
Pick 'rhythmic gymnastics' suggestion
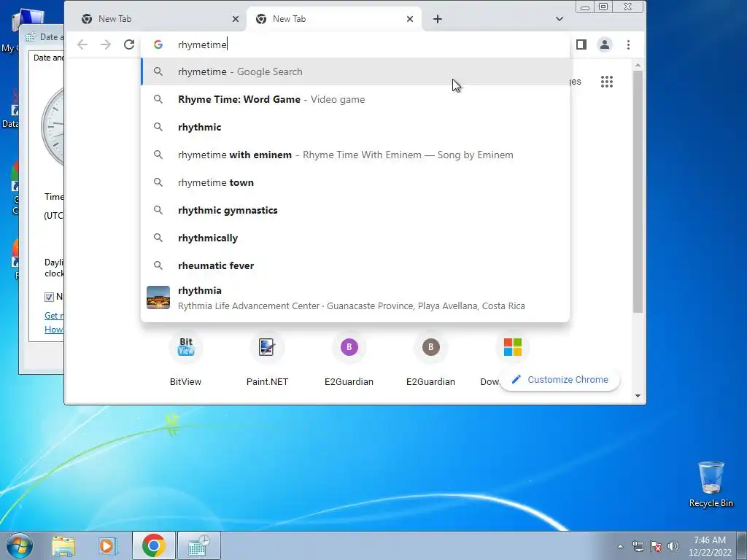(355, 210)
